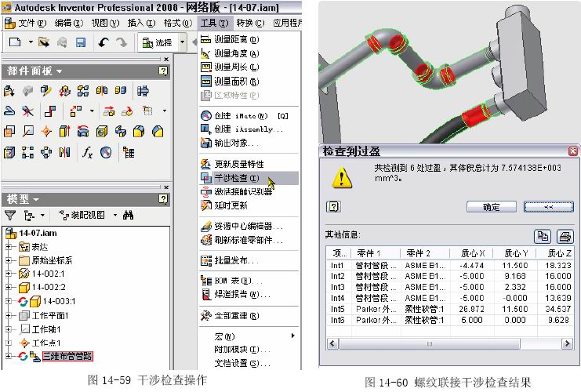Choose 全部重建 menu entry
Image resolution: width=581 pixels, height=392 pixels.
(x=249, y=316)
